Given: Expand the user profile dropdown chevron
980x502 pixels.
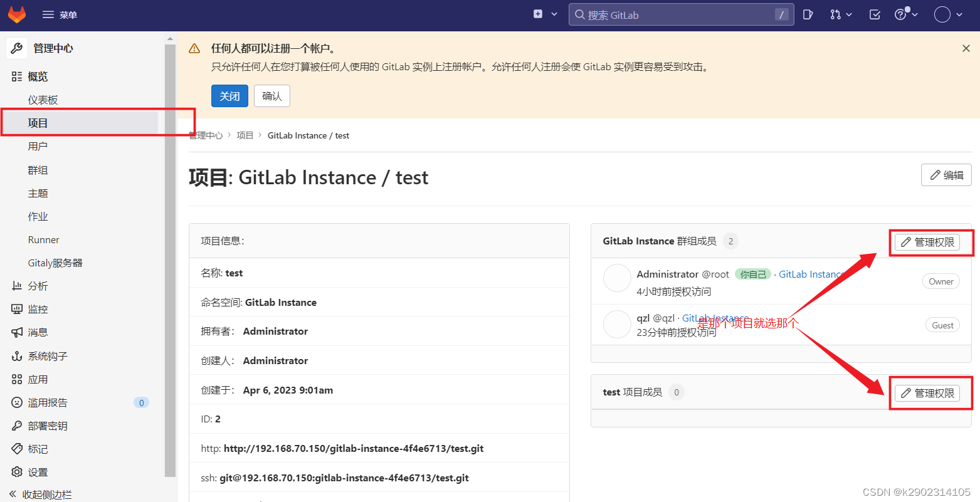Looking at the screenshot, I should point(959,14).
